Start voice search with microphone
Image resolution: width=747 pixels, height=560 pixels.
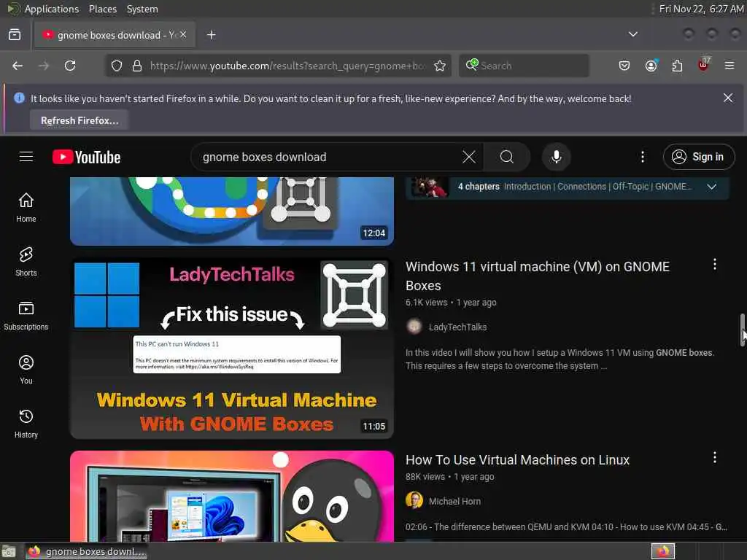(x=556, y=157)
